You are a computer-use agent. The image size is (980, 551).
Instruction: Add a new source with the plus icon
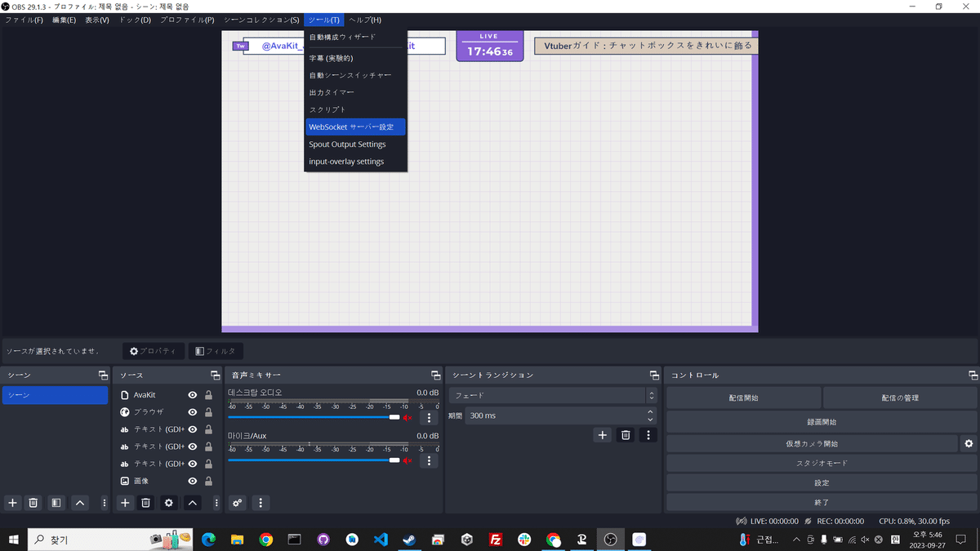(x=124, y=503)
